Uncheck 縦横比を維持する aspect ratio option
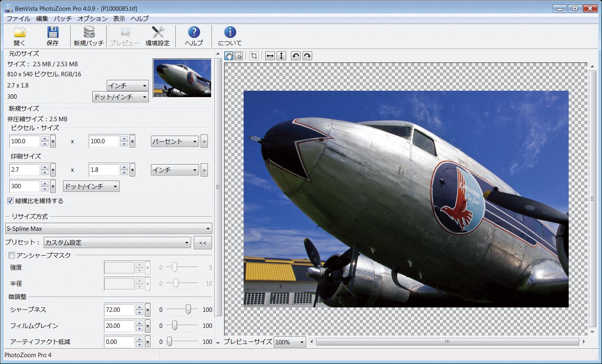 [x=10, y=201]
